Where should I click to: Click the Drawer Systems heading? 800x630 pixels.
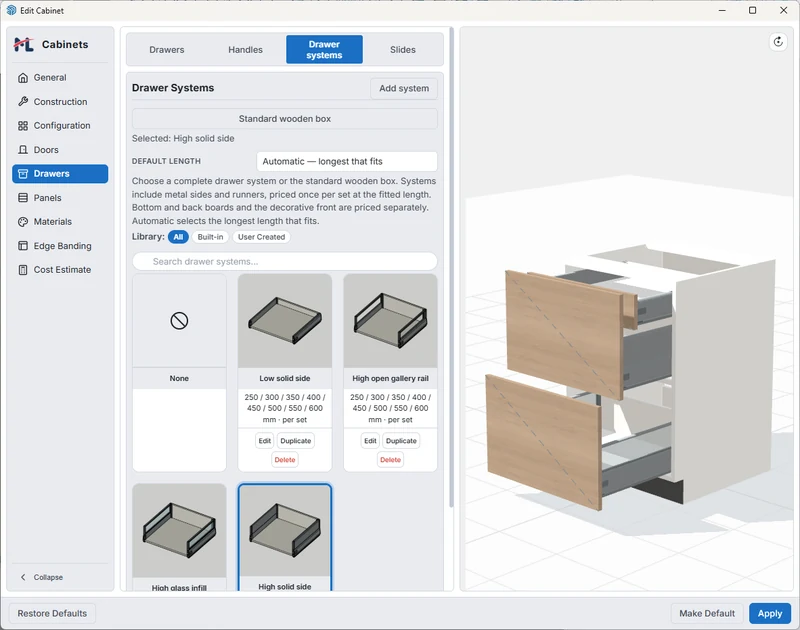173,88
